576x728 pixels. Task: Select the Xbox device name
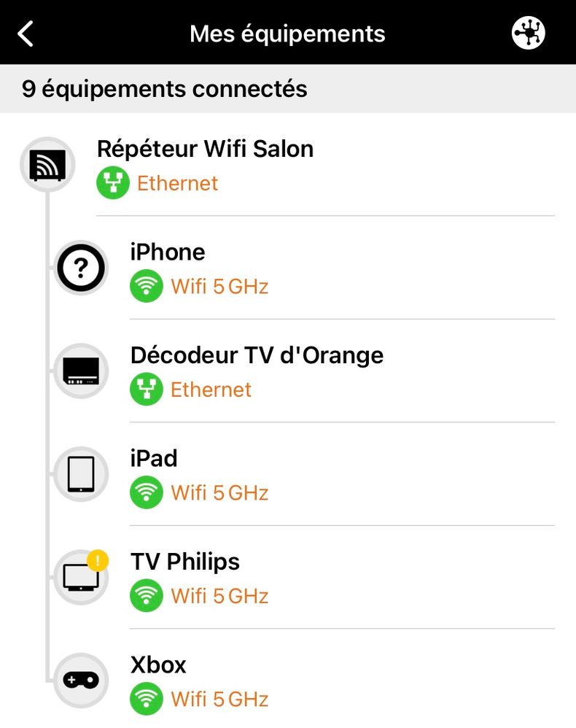pyautogui.click(x=158, y=665)
